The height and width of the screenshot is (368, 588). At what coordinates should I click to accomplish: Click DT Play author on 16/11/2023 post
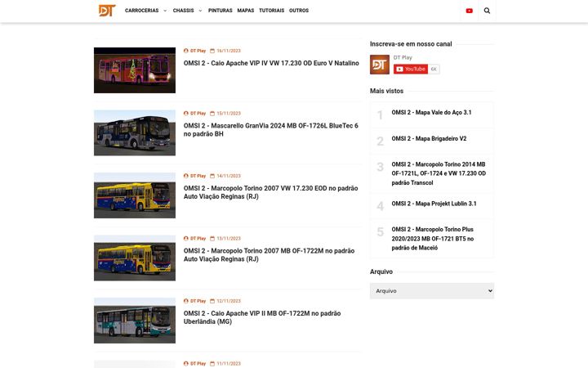point(198,51)
